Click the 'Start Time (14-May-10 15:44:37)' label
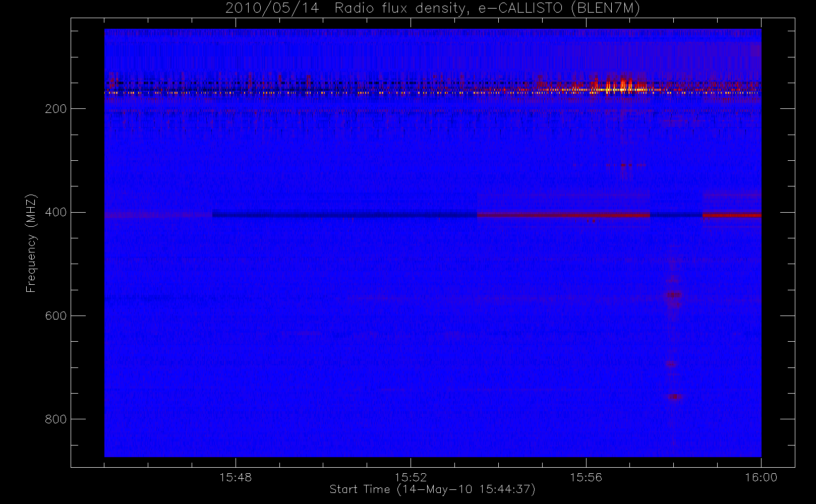Image resolution: width=816 pixels, height=504 pixels. [x=432, y=489]
